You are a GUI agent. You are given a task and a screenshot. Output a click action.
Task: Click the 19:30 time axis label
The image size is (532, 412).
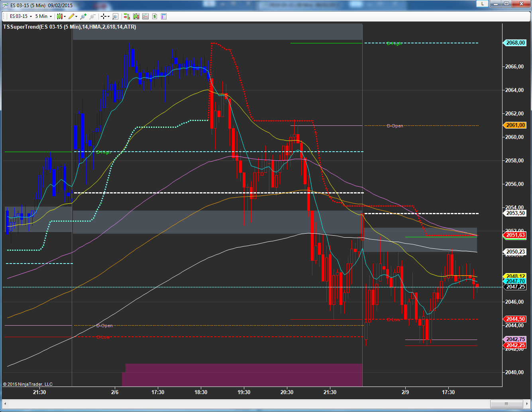coord(244,392)
